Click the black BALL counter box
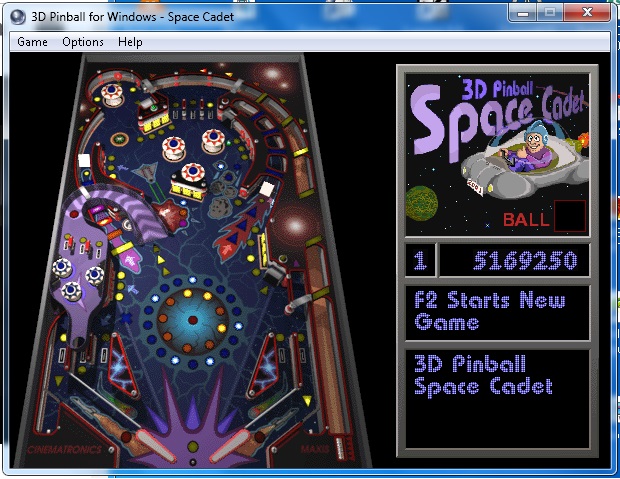 [x=570, y=215]
